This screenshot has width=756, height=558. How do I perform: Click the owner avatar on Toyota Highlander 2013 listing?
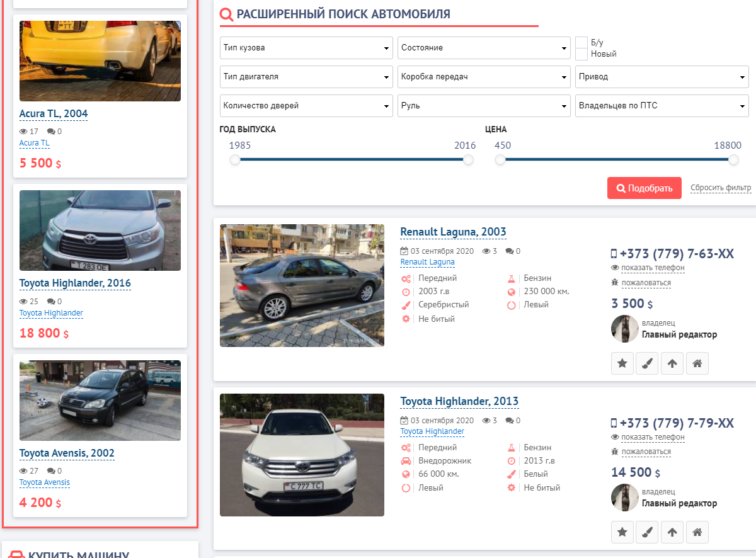625,498
